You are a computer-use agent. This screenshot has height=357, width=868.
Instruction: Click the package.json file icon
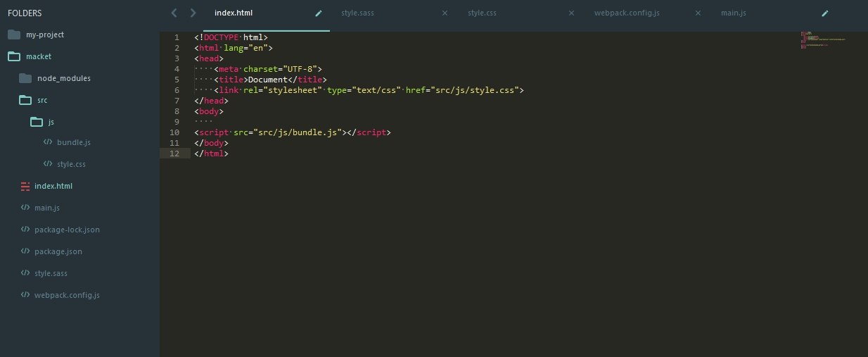tap(25, 251)
